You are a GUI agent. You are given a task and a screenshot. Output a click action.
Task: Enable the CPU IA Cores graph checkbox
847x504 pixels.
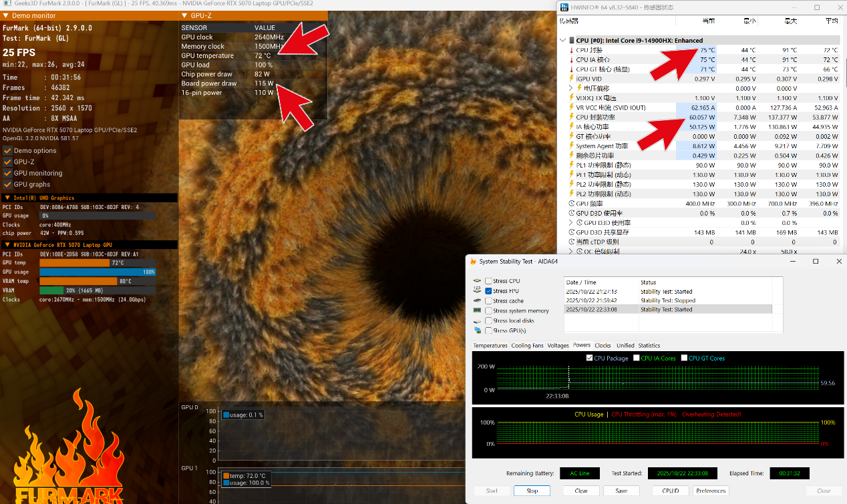tap(637, 358)
